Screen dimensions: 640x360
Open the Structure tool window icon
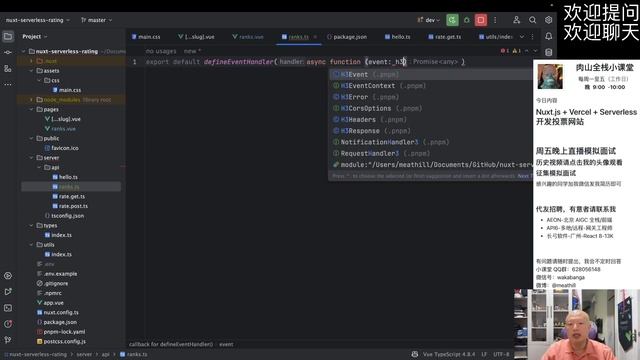click(8, 69)
